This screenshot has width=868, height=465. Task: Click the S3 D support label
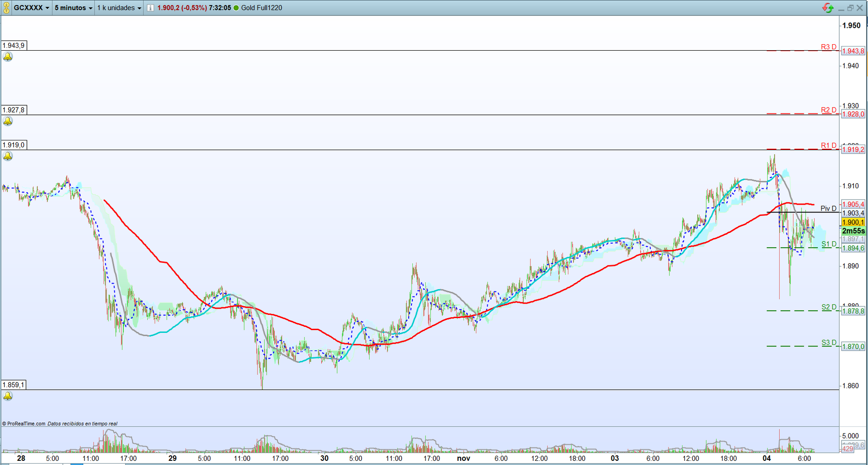pos(829,343)
